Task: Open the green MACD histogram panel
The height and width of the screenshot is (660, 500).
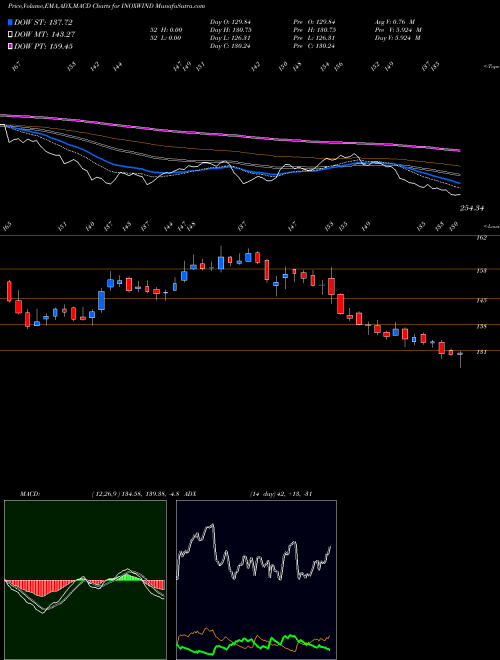Action: (x=85, y=580)
